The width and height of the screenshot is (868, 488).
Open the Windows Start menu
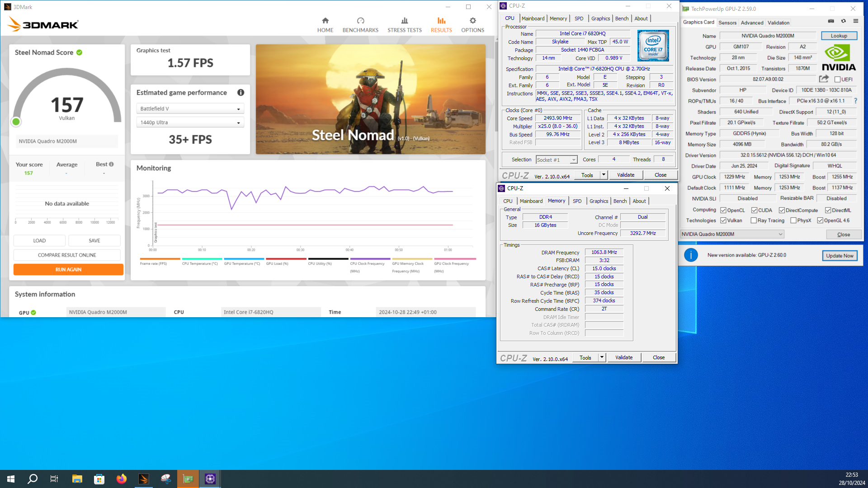[x=11, y=479]
